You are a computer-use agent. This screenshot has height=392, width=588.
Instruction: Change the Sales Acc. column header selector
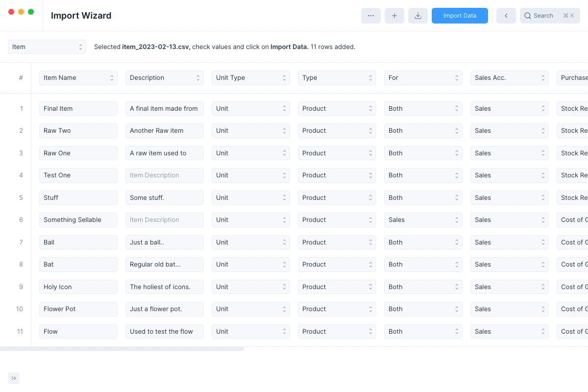(x=509, y=78)
